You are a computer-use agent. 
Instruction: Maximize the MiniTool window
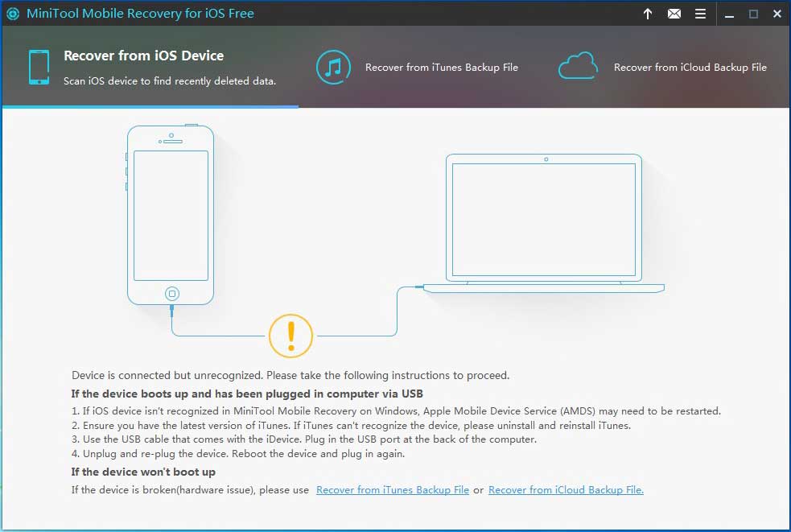pos(753,14)
